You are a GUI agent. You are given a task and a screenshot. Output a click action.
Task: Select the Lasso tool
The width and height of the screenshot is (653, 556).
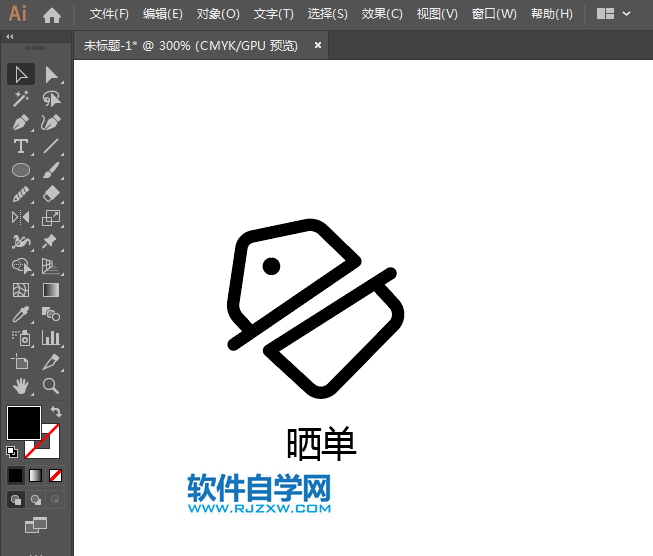coord(51,99)
